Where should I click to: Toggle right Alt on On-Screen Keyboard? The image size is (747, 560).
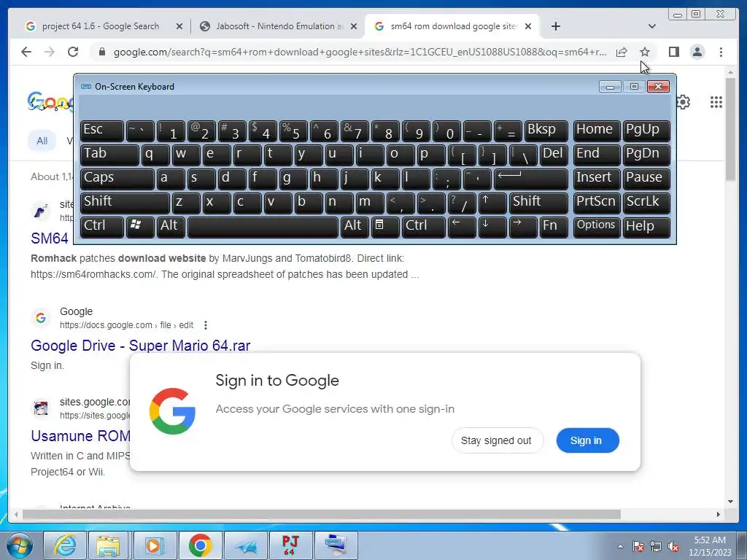(x=355, y=227)
